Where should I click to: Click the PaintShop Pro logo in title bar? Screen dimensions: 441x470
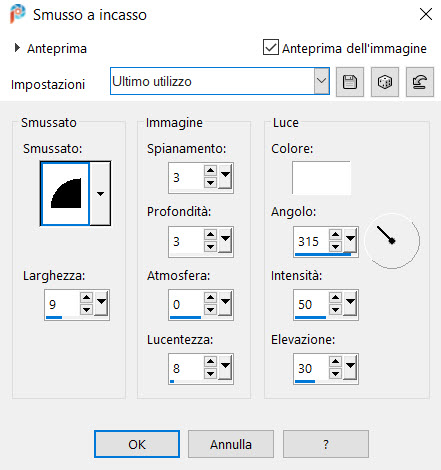tap(17, 14)
